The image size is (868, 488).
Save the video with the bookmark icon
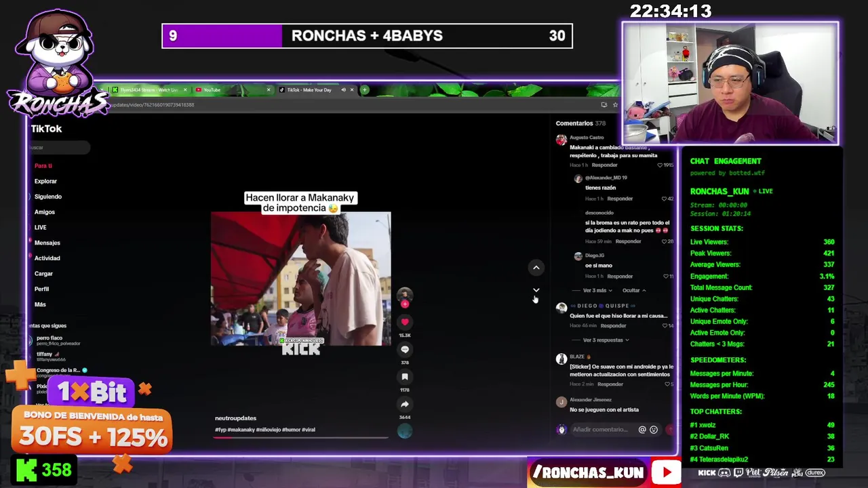pyautogui.click(x=405, y=377)
